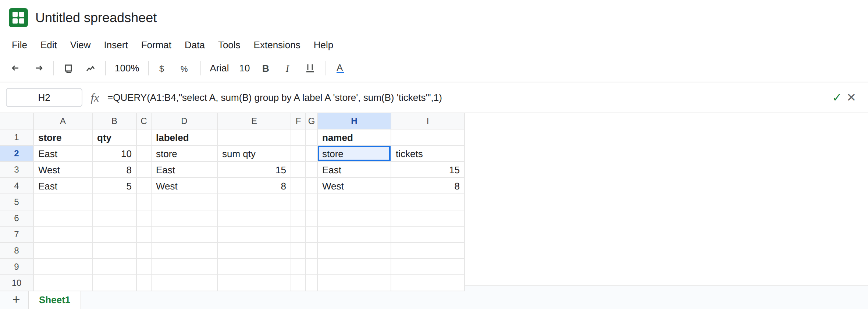Click cell D1 containing 'labeled'
This screenshot has height=309, width=868.
tap(184, 137)
